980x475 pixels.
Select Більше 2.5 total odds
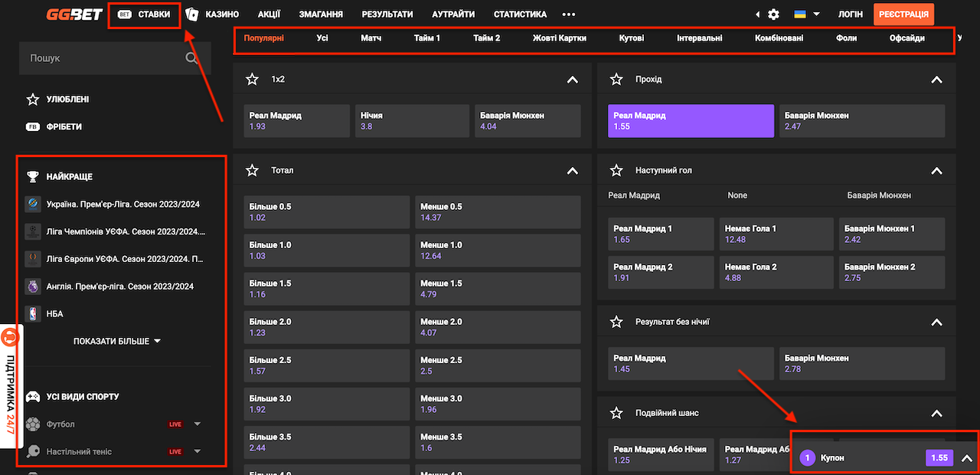pyautogui.click(x=327, y=365)
